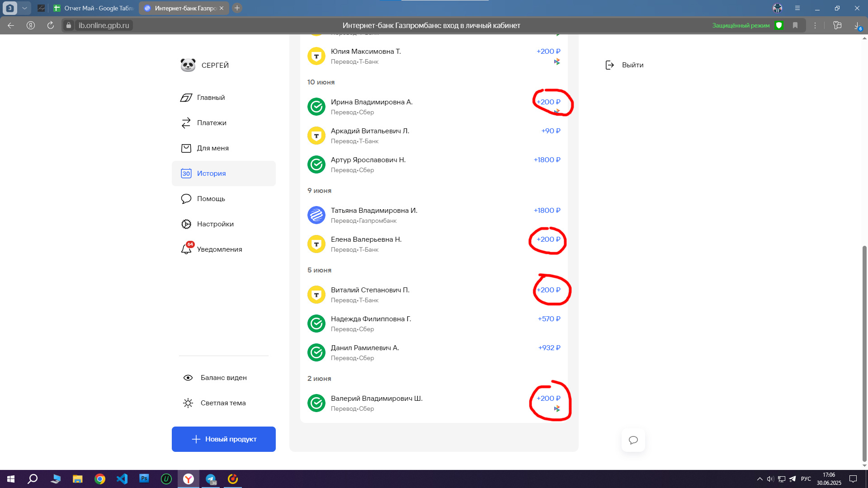Open page three-dot options menu
868x488 pixels.
[815, 25]
